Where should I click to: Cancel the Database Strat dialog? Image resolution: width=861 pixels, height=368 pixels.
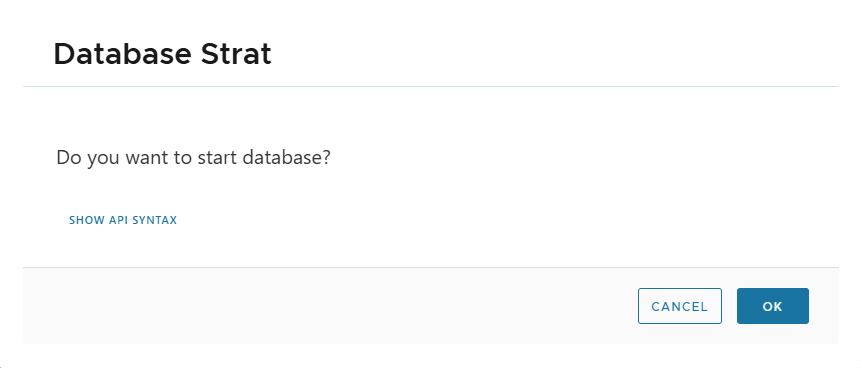680,306
